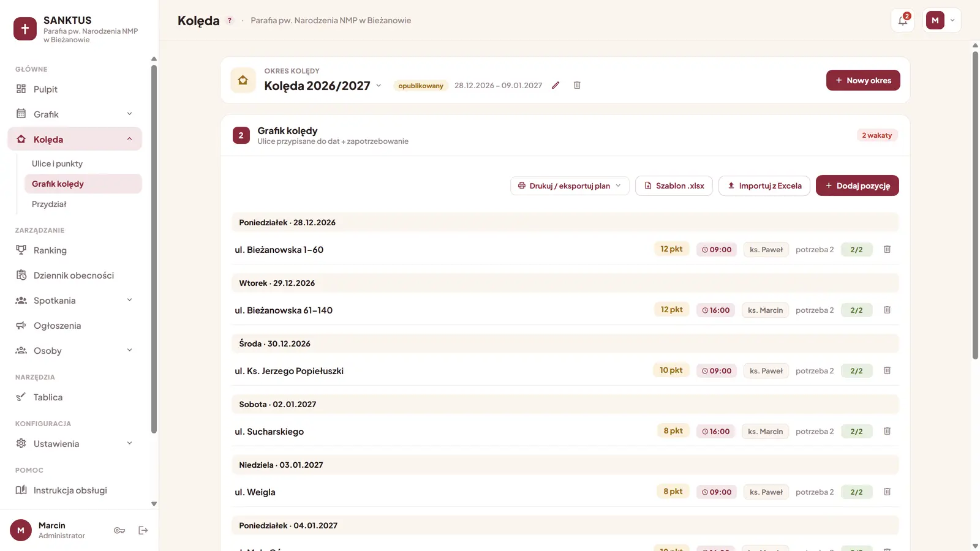Open Ranking in the sidebar
Viewport: 980px width, 551px height.
coord(75,250)
